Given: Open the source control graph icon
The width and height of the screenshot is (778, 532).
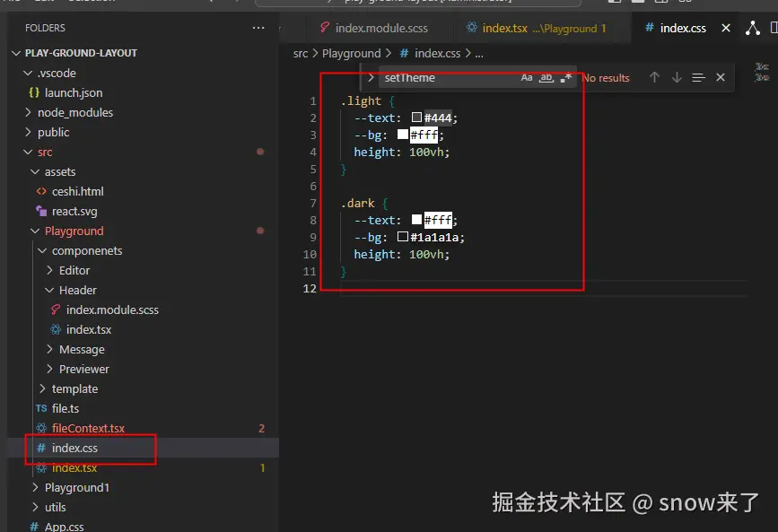Looking at the screenshot, I should click(x=753, y=28).
